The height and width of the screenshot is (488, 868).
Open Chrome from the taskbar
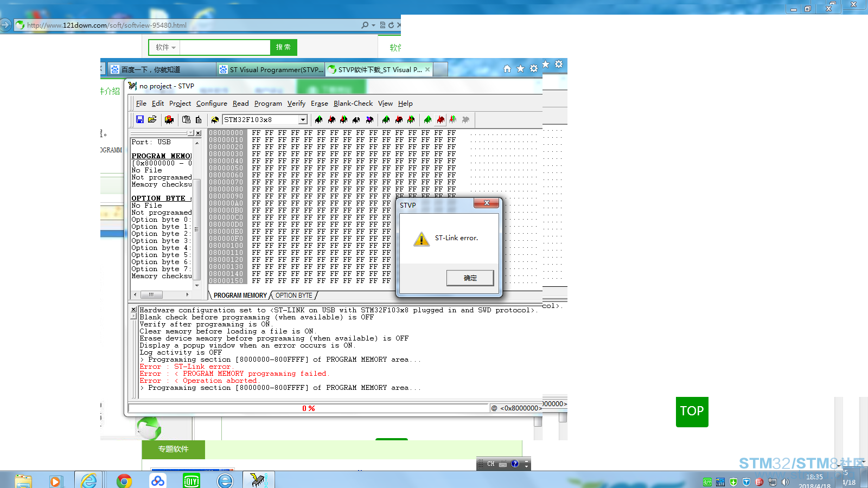[x=124, y=480]
